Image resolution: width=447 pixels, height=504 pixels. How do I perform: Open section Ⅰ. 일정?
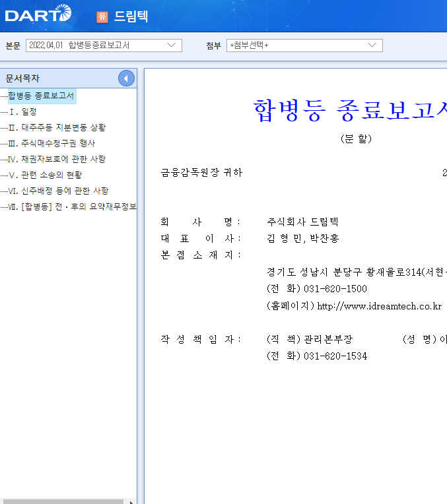pos(22,112)
